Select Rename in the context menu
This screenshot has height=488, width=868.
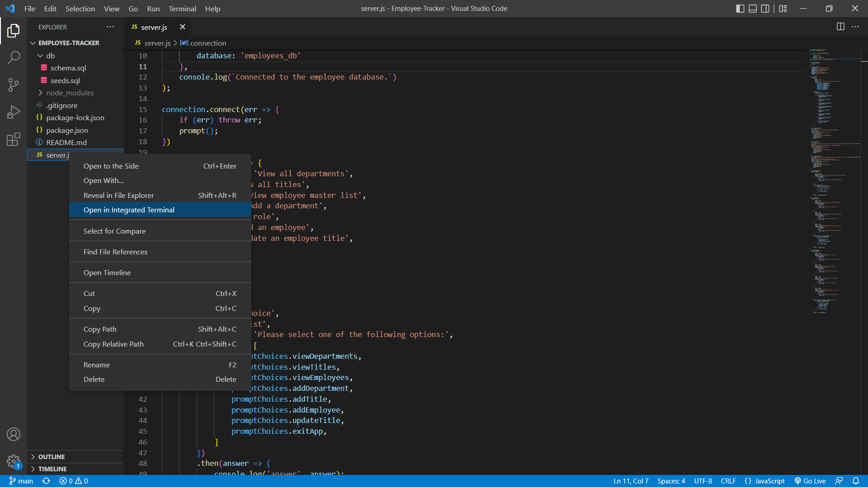(160, 365)
